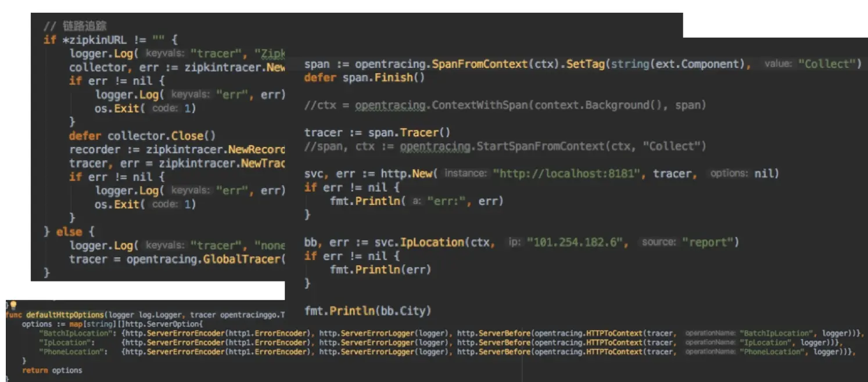Click the 'collector, err := zipkintracer.New' line
The width and height of the screenshot is (868, 382).
click(177, 67)
